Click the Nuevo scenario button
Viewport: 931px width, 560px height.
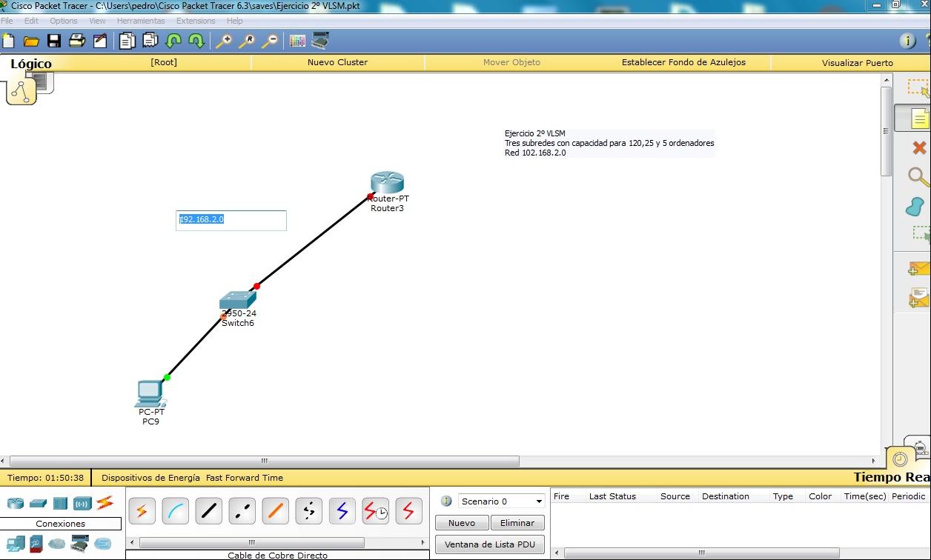point(462,523)
